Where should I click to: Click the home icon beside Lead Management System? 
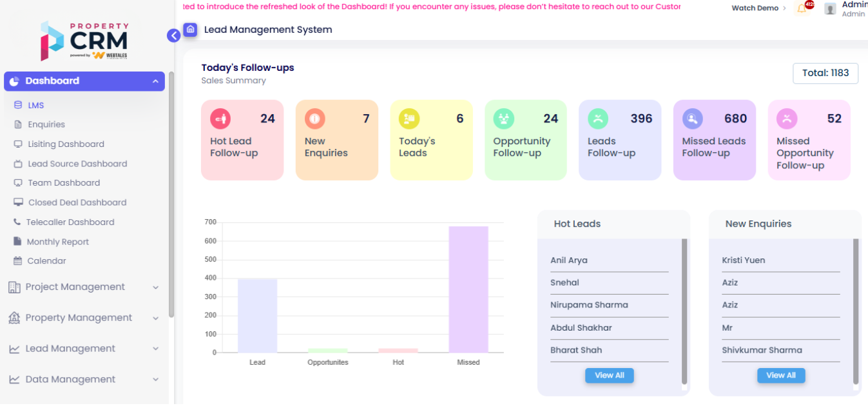[x=190, y=30]
